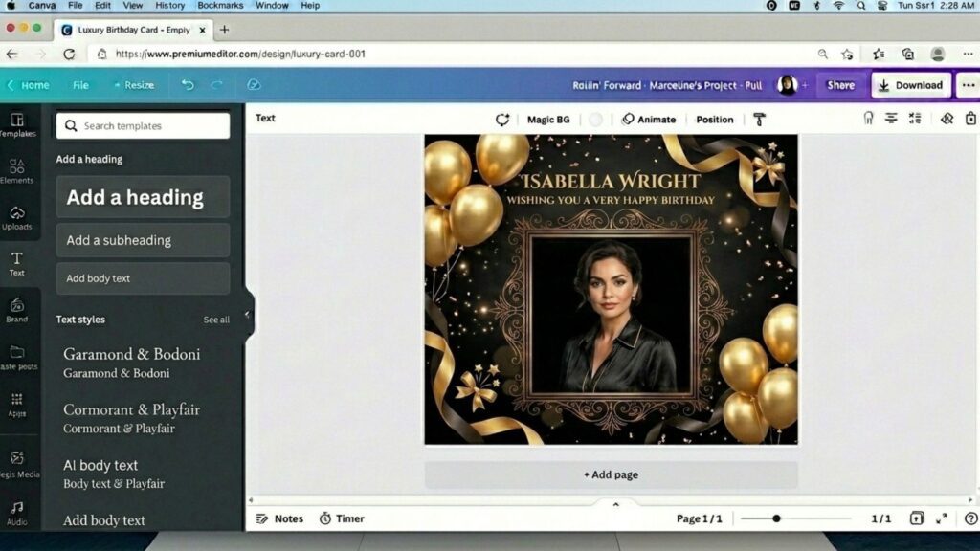Open a new browser tab
This screenshot has height=551, width=980.
pos(224,30)
